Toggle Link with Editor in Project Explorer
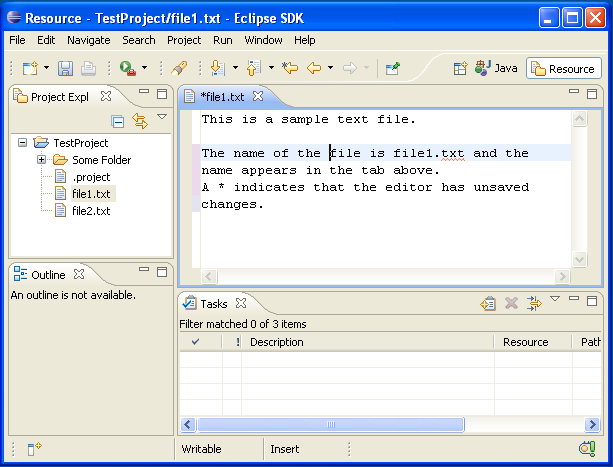 click(x=140, y=121)
